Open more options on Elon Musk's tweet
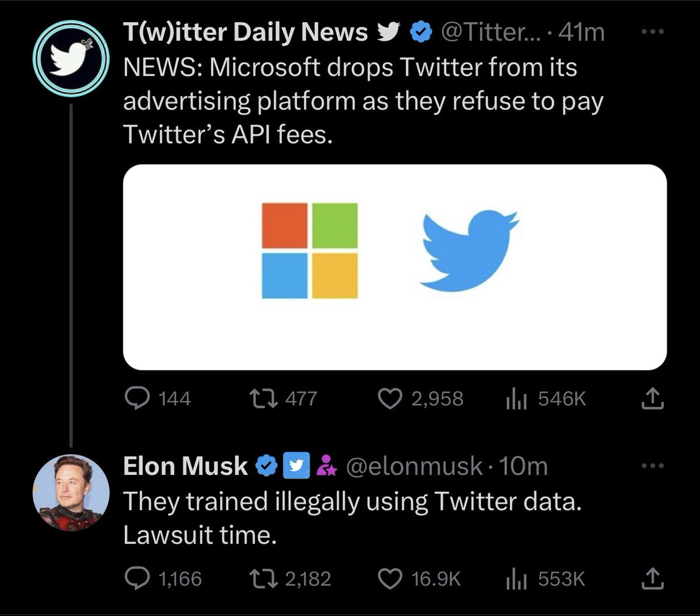The height and width of the screenshot is (616, 700). [653, 466]
